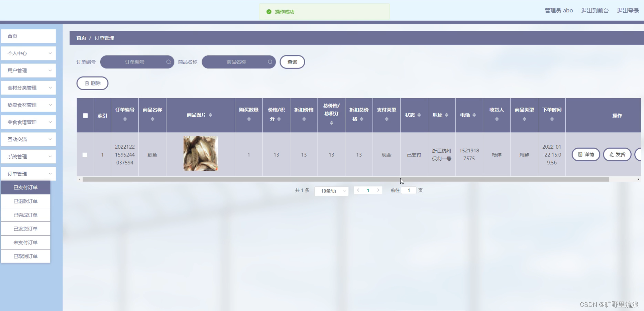The width and height of the screenshot is (644, 311).
Task: Click the sort arrows on 支付类型 column
Action: pyautogui.click(x=387, y=119)
